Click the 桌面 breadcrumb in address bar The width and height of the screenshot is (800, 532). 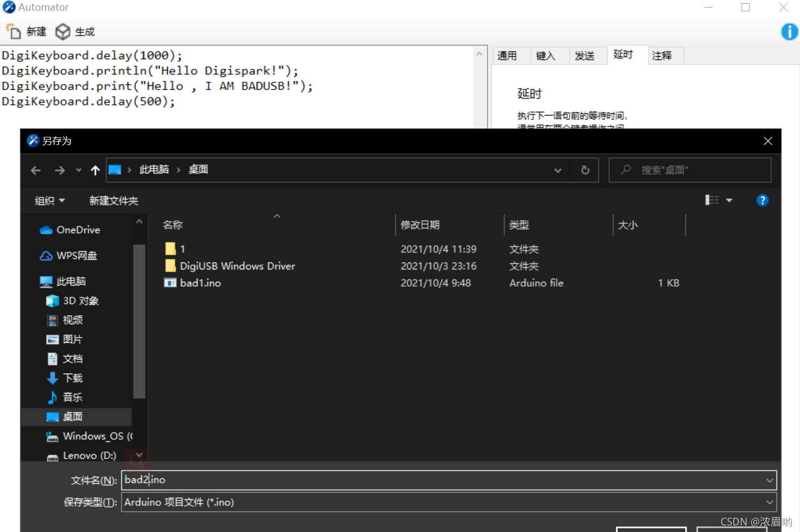[x=198, y=170]
